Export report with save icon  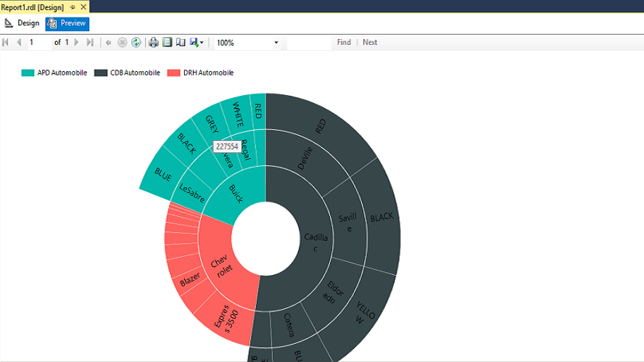tap(194, 42)
